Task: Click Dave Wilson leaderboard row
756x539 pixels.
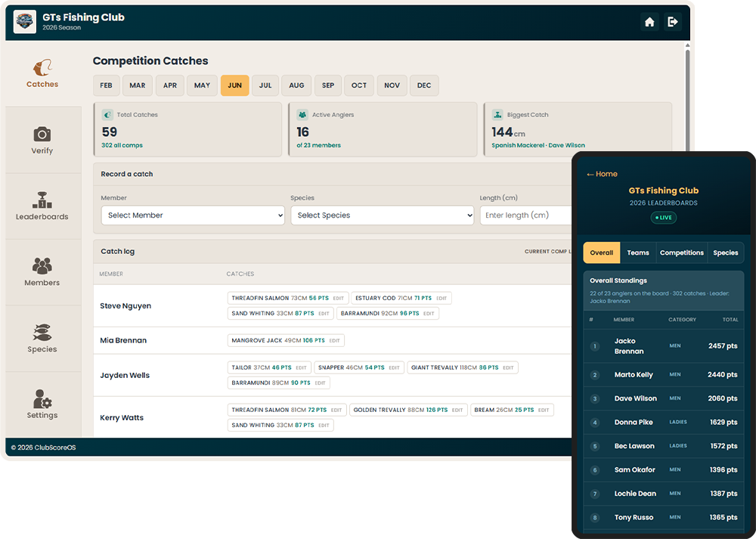Action: coord(664,398)
